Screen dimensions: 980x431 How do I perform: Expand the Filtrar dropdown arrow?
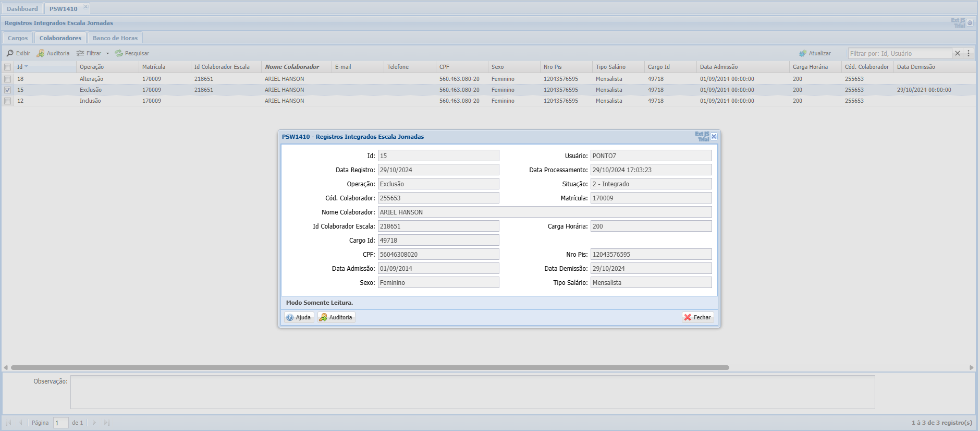click(108, 53)
